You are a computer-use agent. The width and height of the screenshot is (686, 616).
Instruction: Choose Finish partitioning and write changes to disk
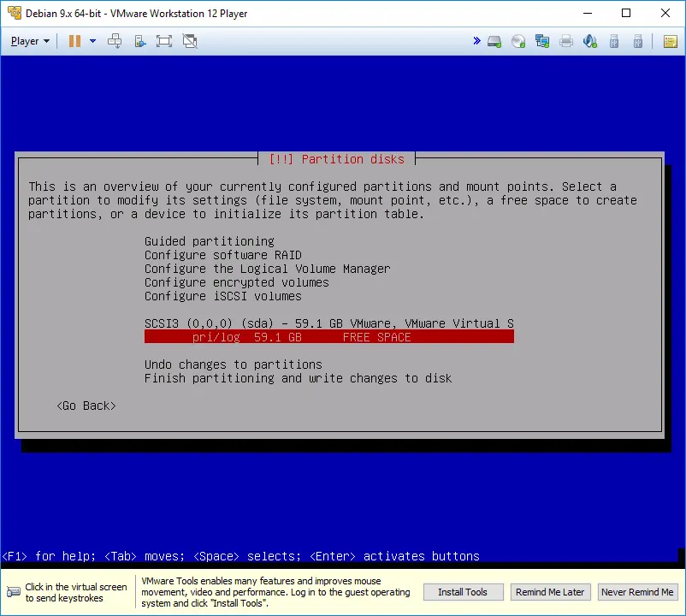tap(298, 378)
